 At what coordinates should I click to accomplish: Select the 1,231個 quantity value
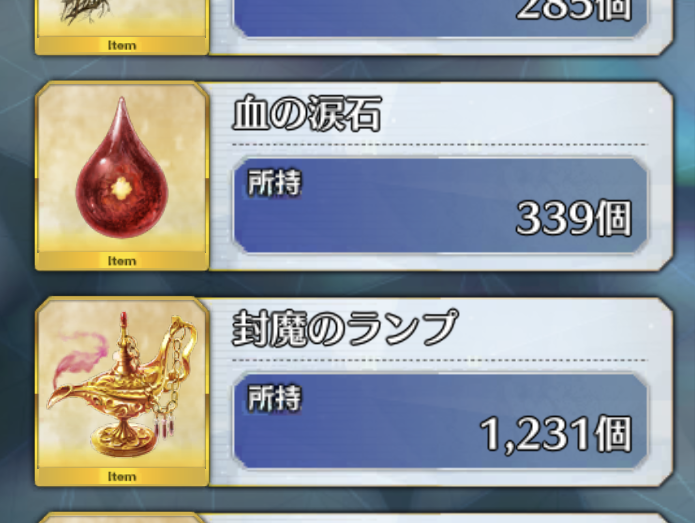556,434
